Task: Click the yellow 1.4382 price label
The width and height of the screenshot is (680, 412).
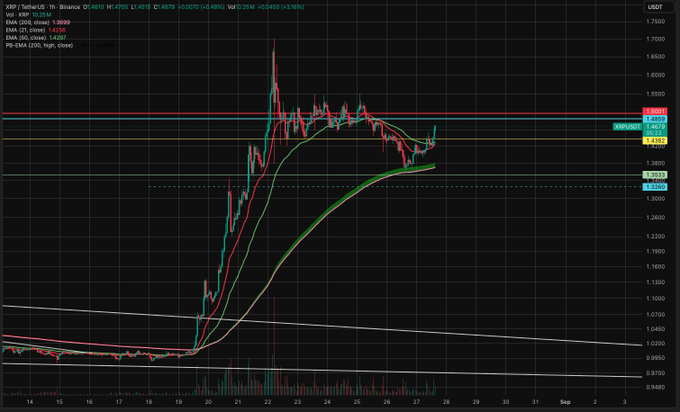Action: (655, 141)
